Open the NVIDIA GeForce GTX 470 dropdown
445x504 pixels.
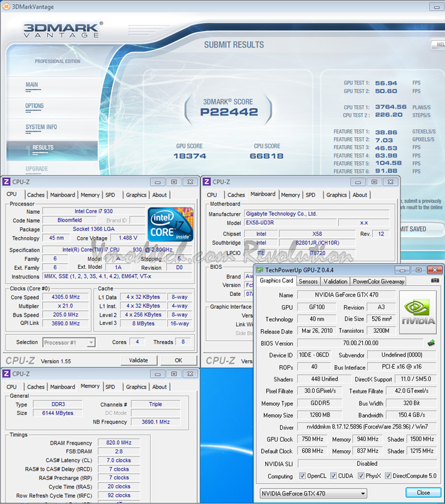(x=313, y=493)
